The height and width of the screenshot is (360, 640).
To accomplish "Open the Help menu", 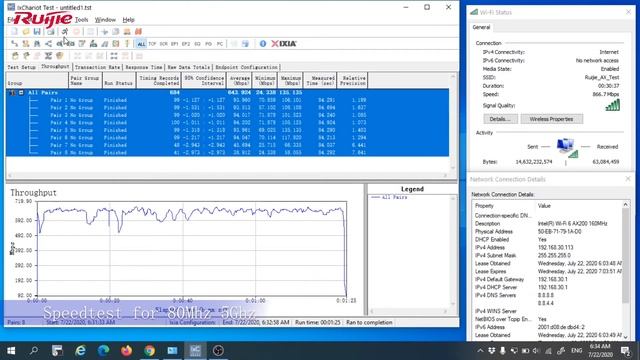I will point(129,20).
